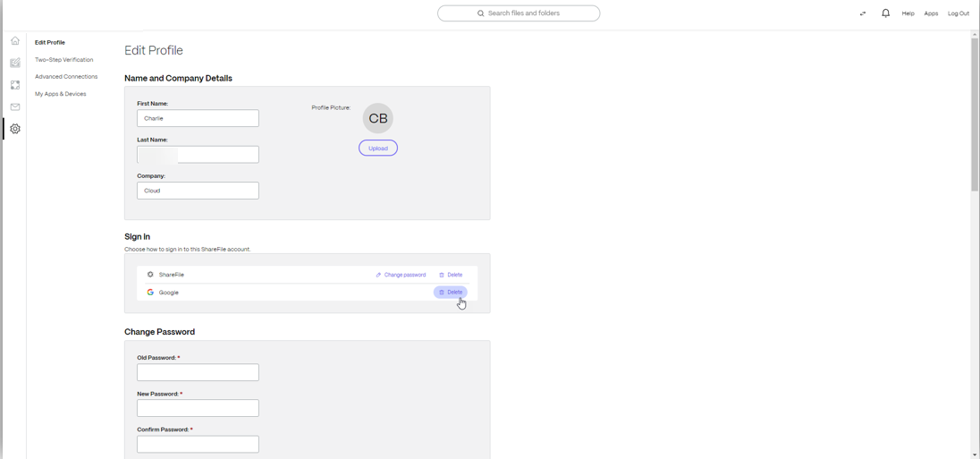980x459 pixels.
Task: Open the envelope Inbox icon
Action: 15,107
